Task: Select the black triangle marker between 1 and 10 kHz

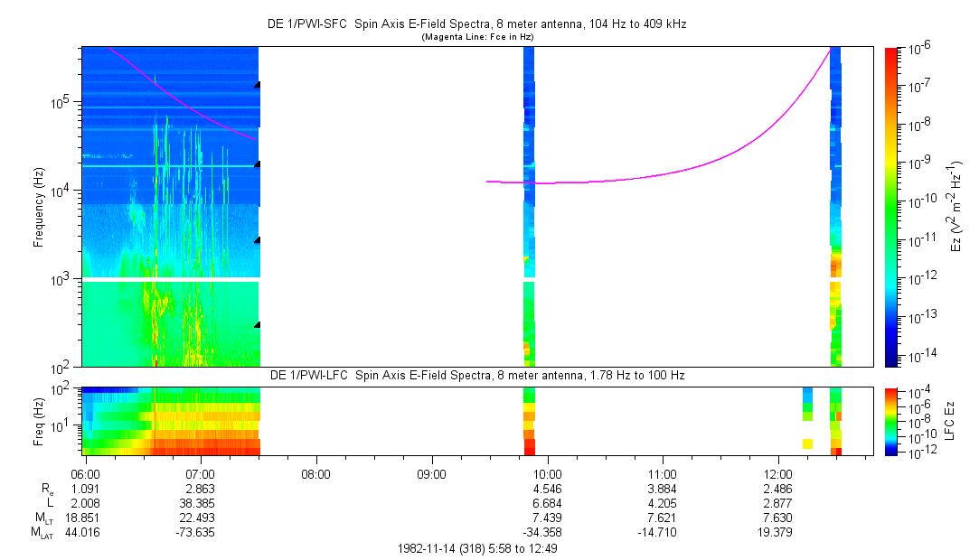Action: (257, 240)
